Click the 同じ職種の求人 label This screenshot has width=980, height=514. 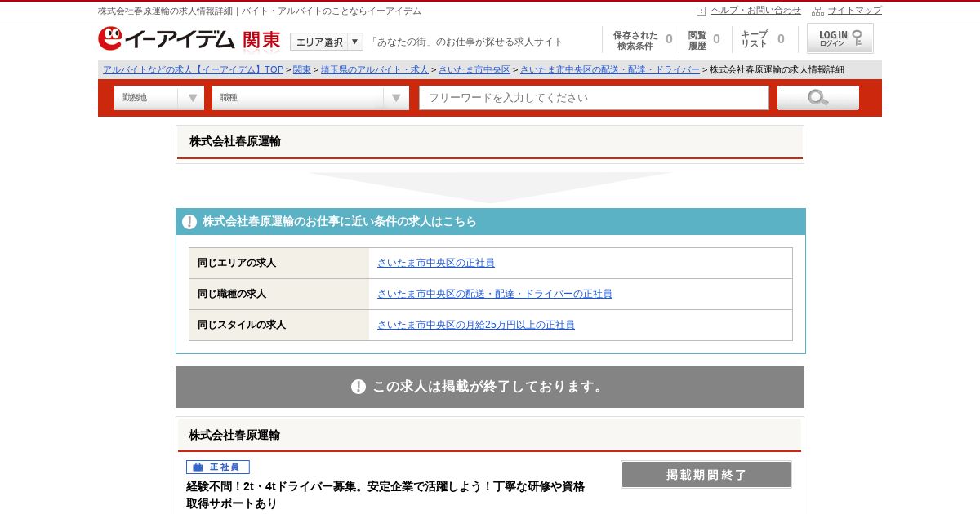click(232, 294)
